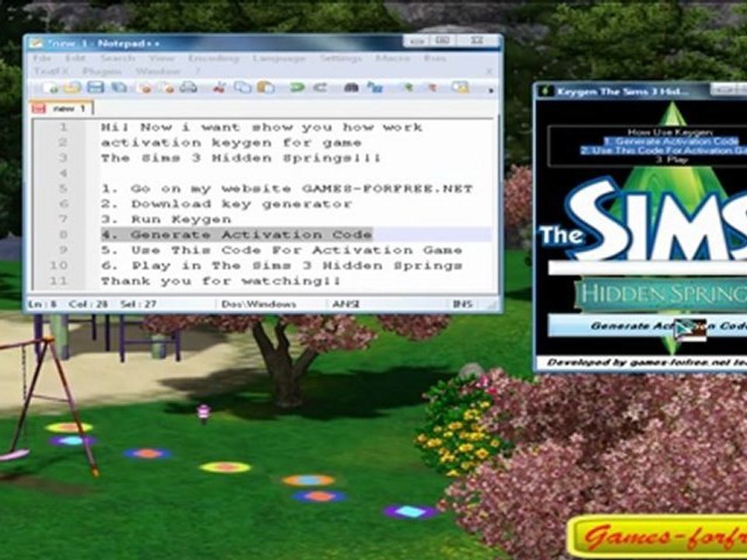Open the Edit menu
Viewport: 747px width, 560px height.
(x=75, y=58)
